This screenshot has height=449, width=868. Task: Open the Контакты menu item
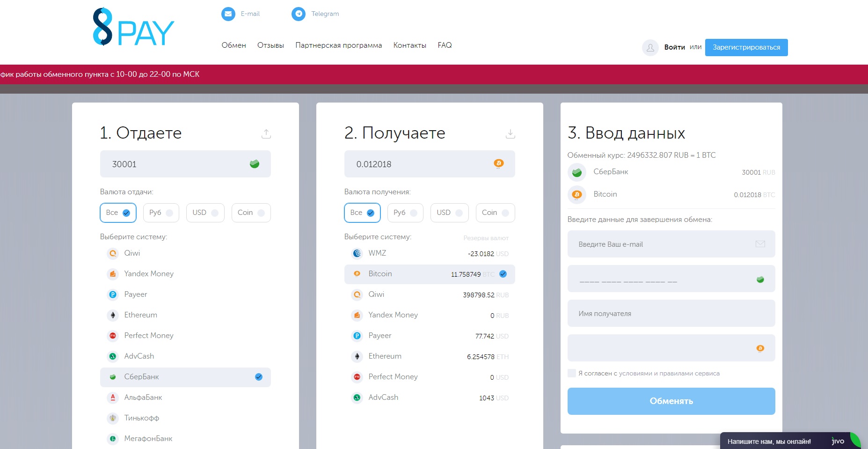pos(410,45)
